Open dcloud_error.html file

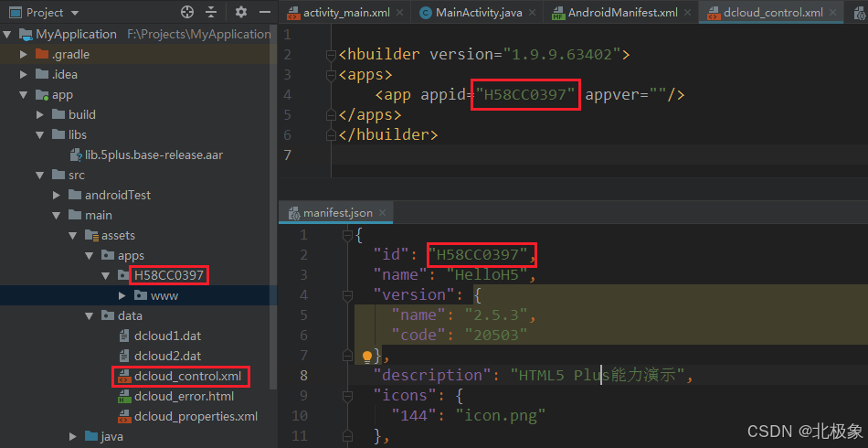tap(176, 397)
